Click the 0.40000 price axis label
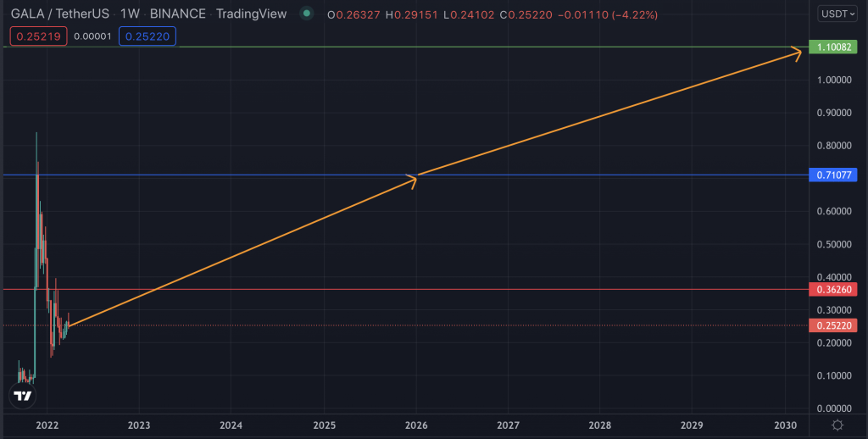This screenshot has width=868, height=439. click(834, 277)
